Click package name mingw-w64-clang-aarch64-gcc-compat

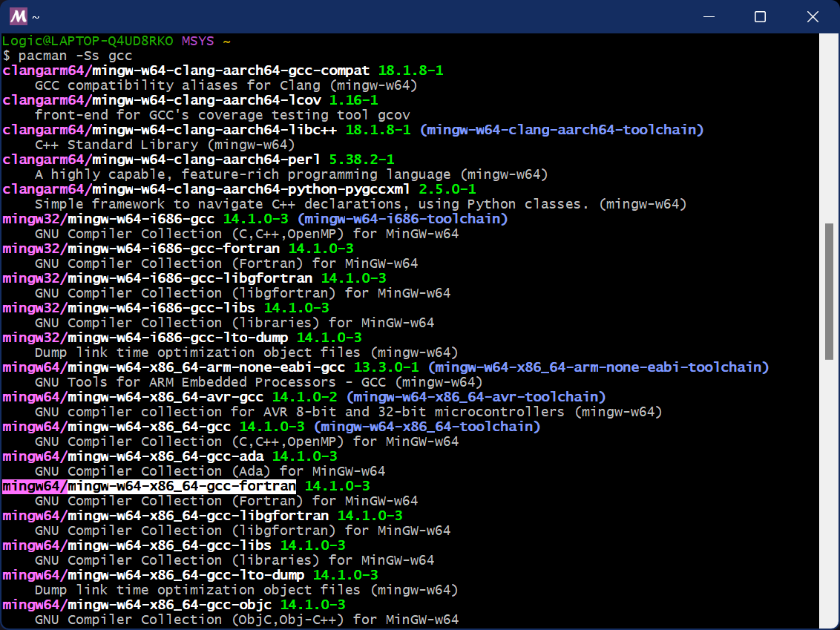(231, 70)
